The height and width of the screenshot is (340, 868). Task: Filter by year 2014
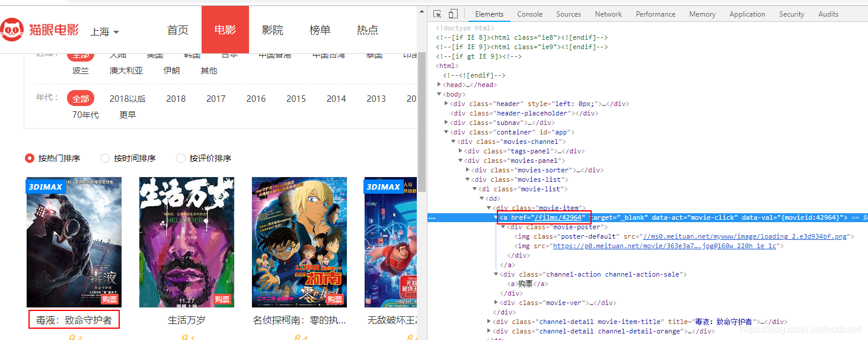pyautogui.click(x=336, y=99)
